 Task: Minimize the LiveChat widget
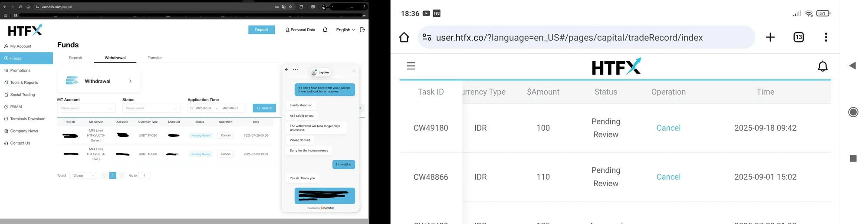(x=354, y=71)
